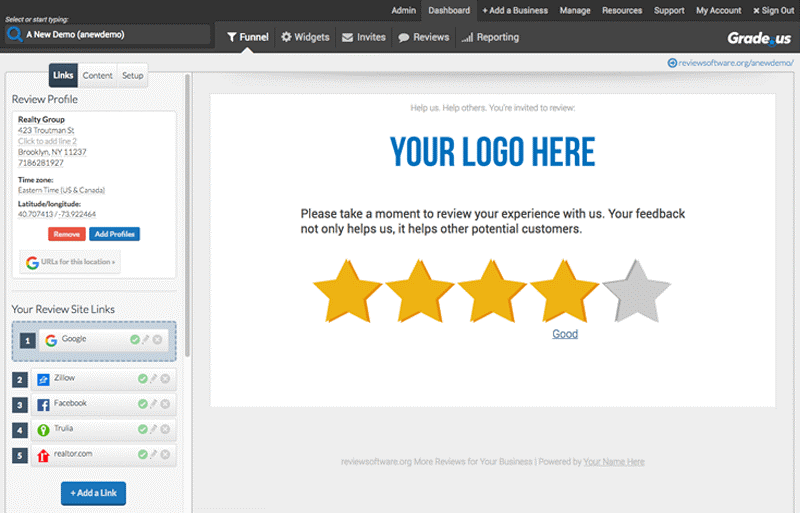
Task: Open Widgets with the gear icon
Action: point(305,37)
